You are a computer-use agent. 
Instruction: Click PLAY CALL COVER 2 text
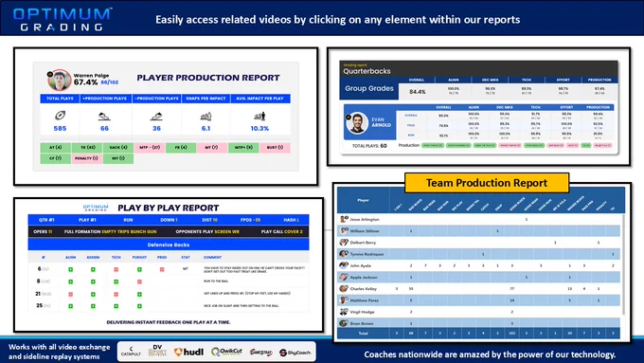(282, 232)
